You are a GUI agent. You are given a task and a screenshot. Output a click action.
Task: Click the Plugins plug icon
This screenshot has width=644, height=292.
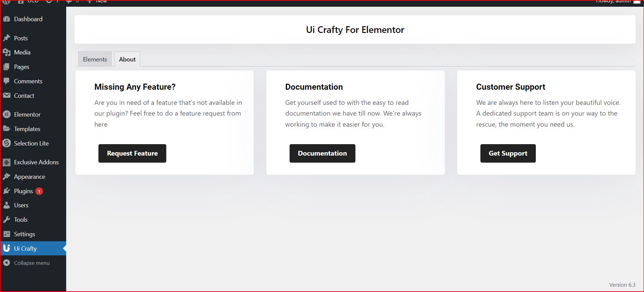coord(7,191)
